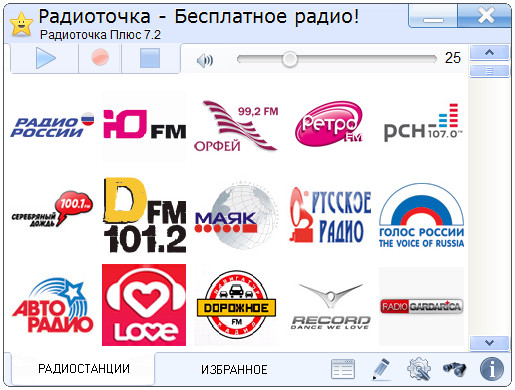Select Серебряный Дождь 100.1 station
This screenshot has width=515, height=390.
pos(52,210)
